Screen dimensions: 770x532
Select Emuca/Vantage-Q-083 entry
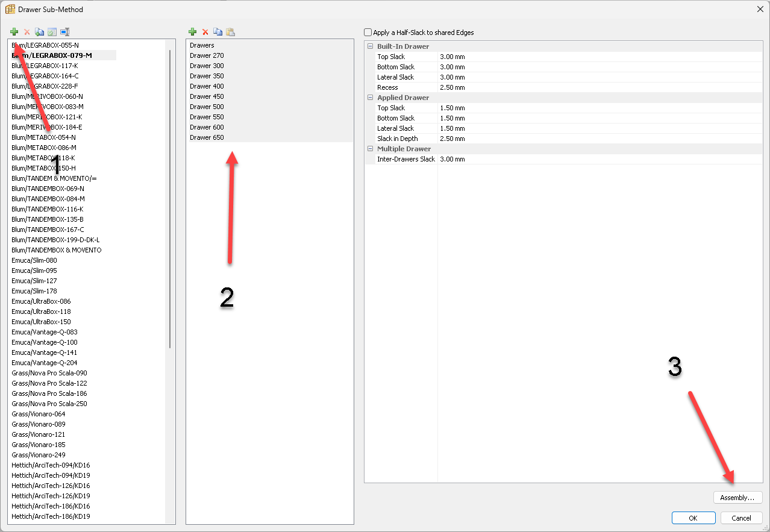coord(45,332)
